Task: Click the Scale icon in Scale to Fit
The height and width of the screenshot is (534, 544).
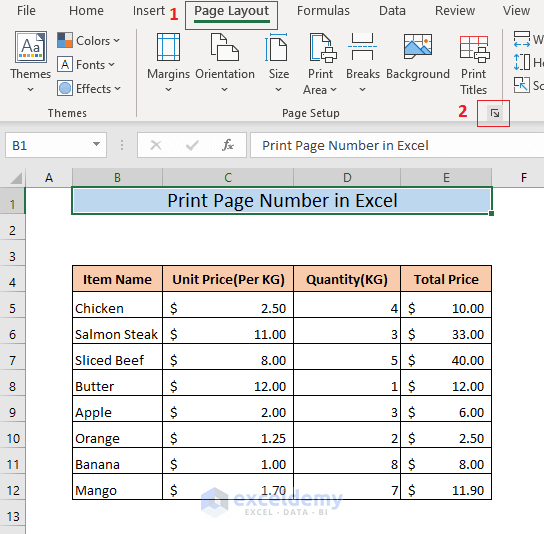Action: [521, 85]
